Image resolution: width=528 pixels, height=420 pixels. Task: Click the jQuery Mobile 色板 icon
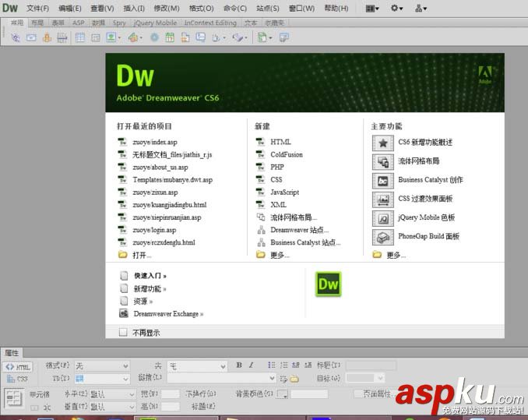[383, 219]
